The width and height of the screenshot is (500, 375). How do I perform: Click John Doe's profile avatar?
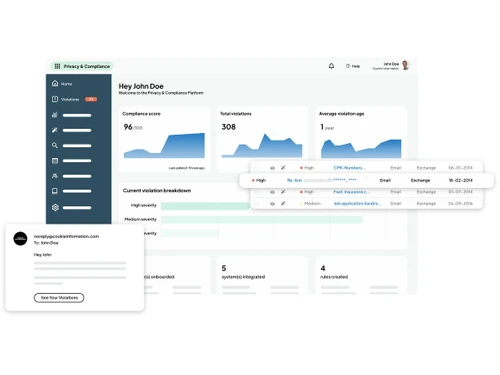(405, 65)
